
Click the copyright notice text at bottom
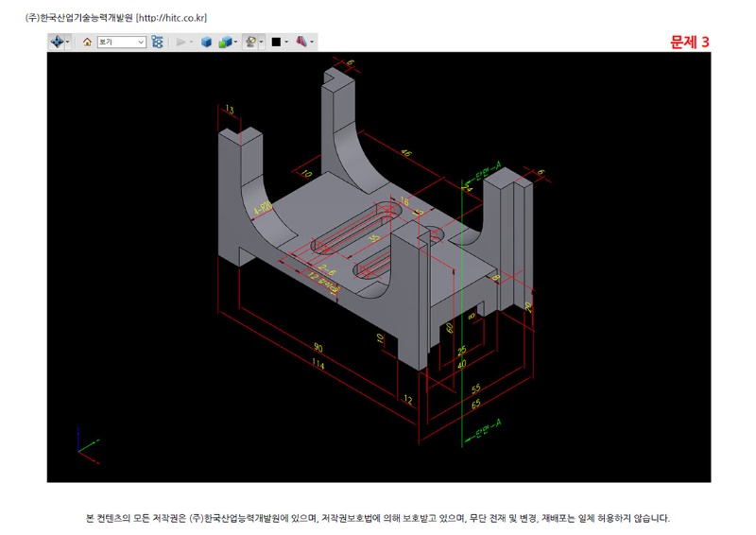click(x=377, y=518)
